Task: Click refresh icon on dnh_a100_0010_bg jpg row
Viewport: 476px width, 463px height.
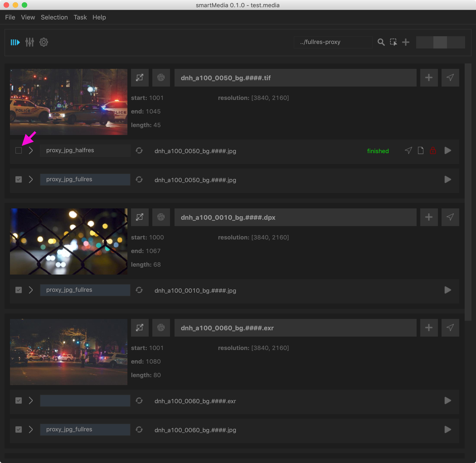Action: click(139, 290)
